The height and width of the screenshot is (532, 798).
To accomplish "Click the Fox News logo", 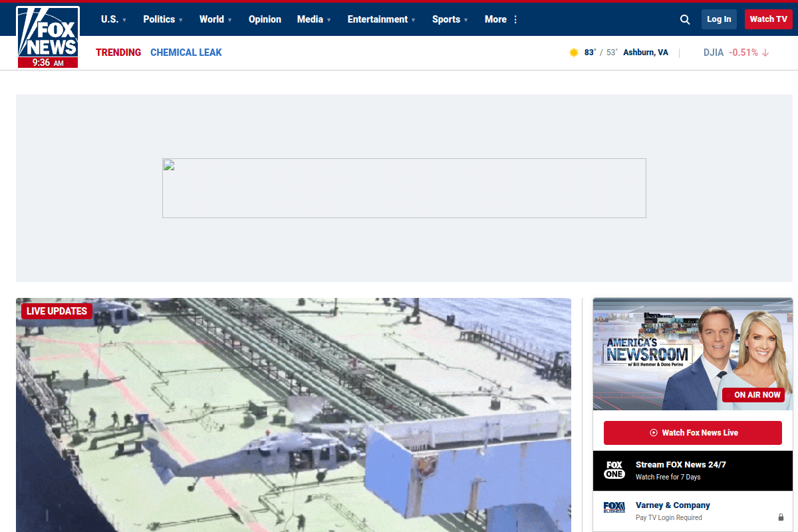I will (x=47, y=32).
